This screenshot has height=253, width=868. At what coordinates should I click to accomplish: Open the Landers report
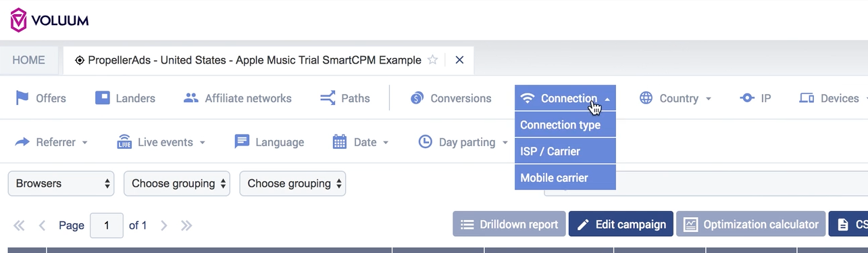(125, 98)
